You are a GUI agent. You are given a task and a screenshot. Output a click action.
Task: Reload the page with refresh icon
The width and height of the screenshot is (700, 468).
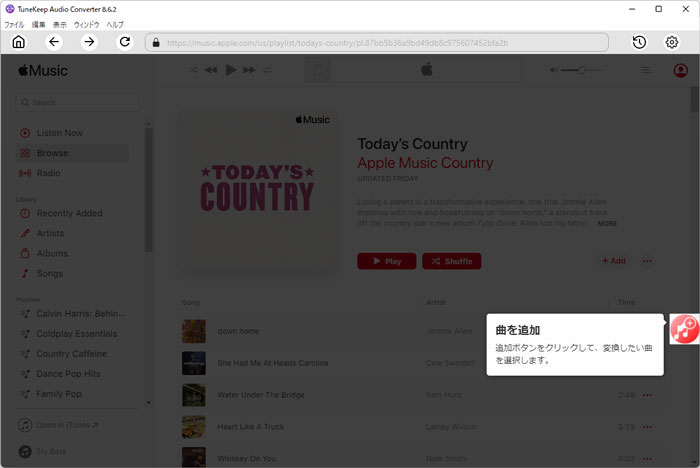tap(125, 42)
